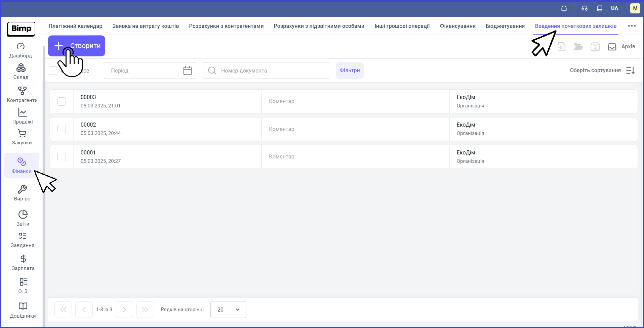Switch to Платіжний календар tab

[75, 26]
